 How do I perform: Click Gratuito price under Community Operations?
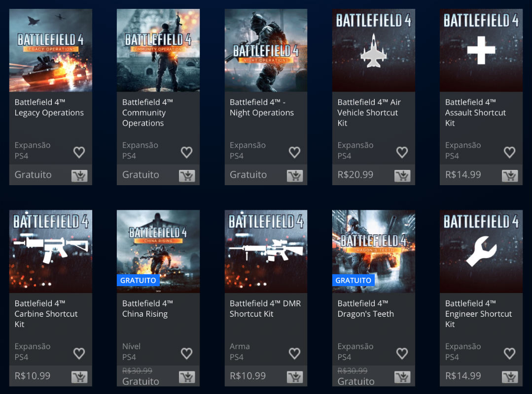pyautogui.click(x=141, y=174)
